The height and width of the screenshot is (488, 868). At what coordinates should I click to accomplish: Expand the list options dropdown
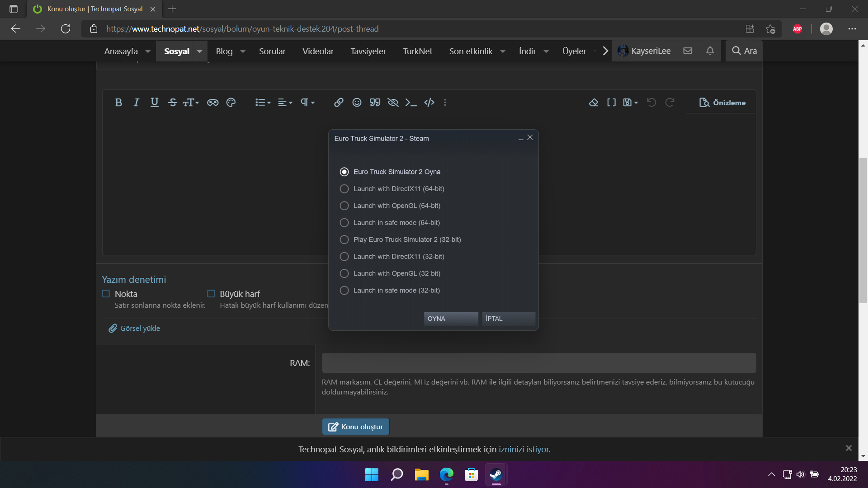(x=263, y=103)
